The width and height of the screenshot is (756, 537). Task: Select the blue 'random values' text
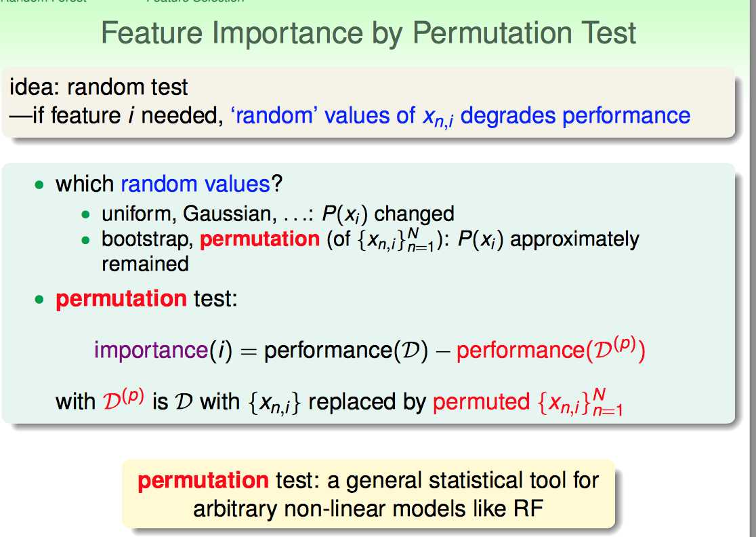coord(195,184)
